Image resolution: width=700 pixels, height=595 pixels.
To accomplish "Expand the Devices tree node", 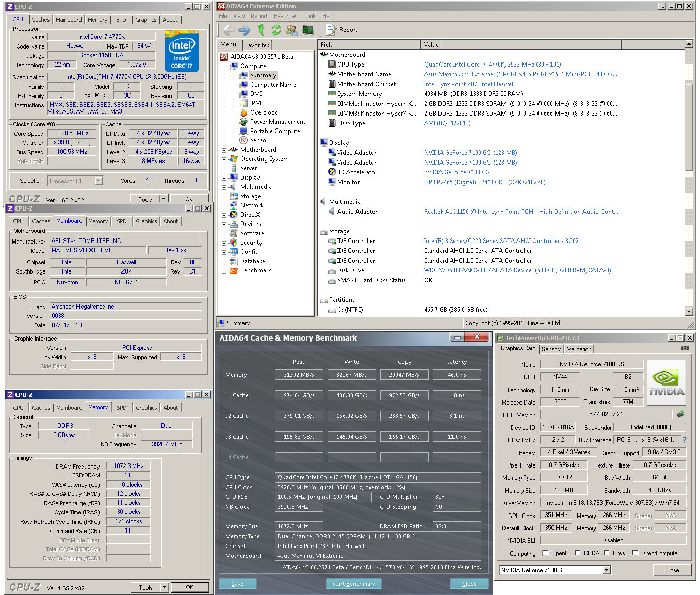I will [224, 224].
